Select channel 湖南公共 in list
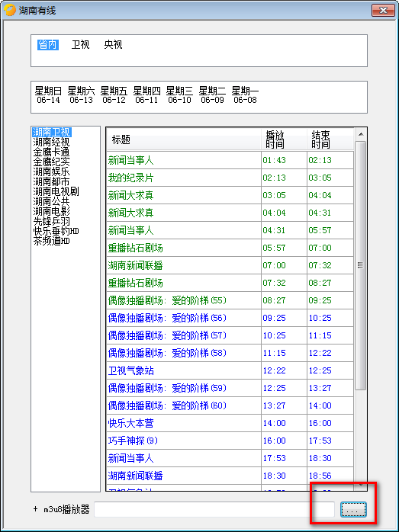 tap(52, 201)
